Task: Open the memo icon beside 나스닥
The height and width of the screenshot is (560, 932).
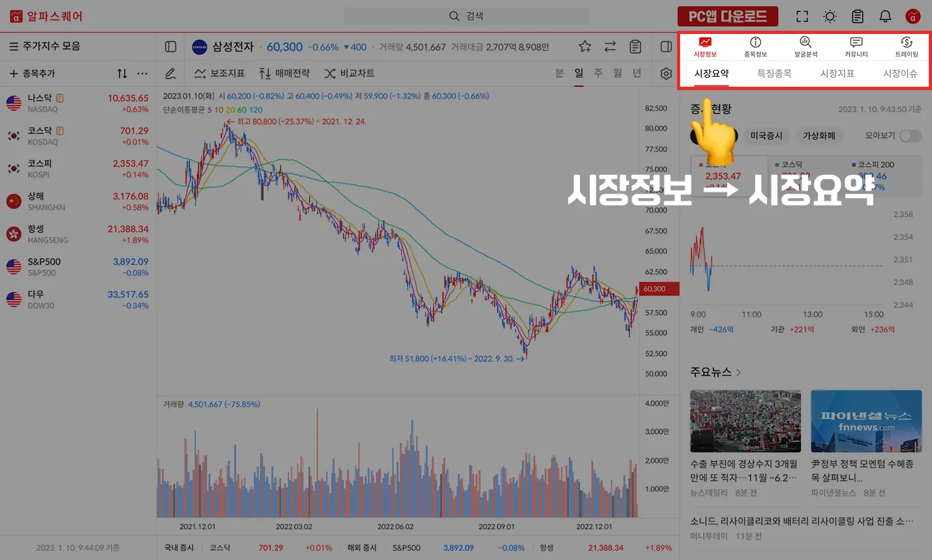Action: pyautogui.click(x=60, y=98)
